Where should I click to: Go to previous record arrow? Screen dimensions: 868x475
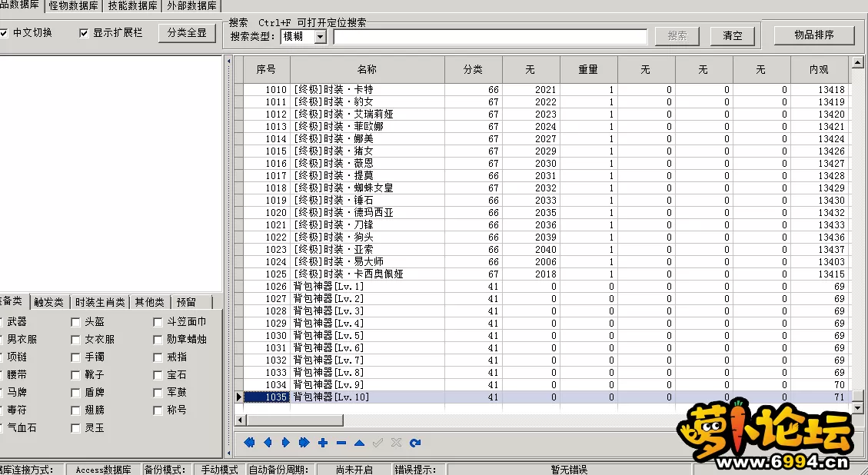268,443
